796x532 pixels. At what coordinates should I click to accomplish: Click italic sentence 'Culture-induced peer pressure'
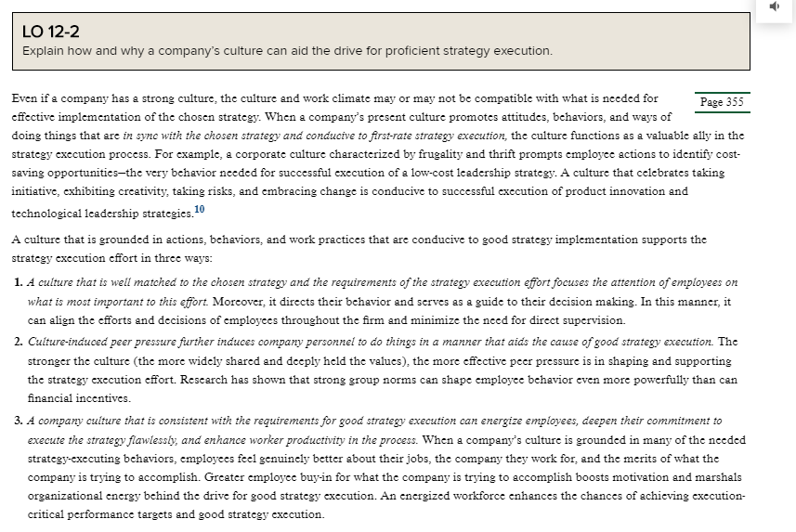371,342
